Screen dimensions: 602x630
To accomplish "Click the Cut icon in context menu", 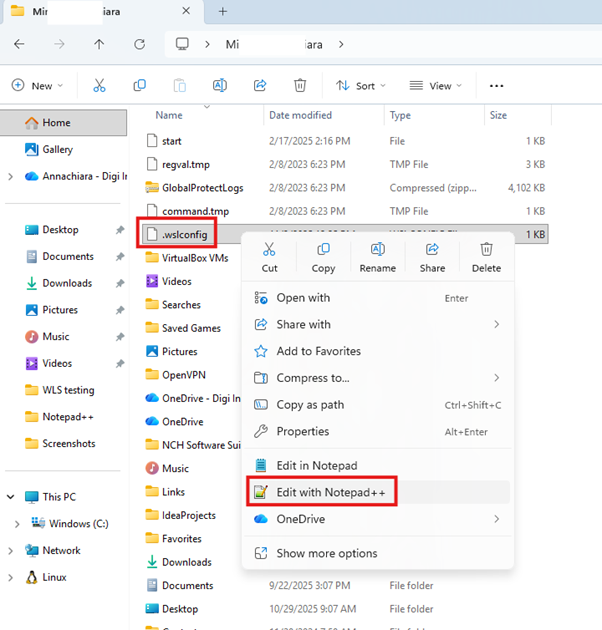I will [269, 250].
